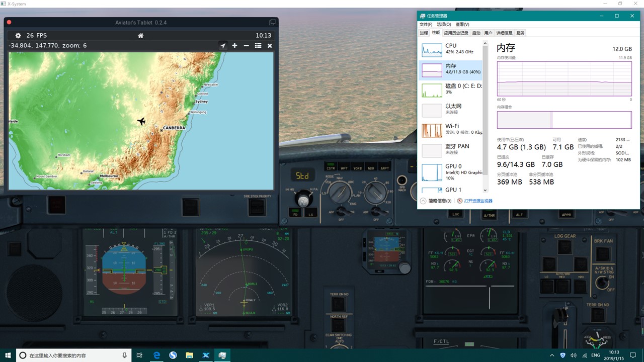Close the tablet map with the X icon
This screenshot has height=362, width=644.
pyautogui.click(x=270, y=46)
